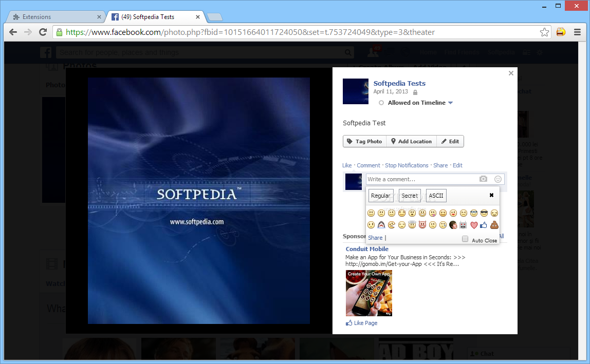Screen dimensions: 590x364
Task: Click Like Page under the ad
Action: click(x=362, y=323)
